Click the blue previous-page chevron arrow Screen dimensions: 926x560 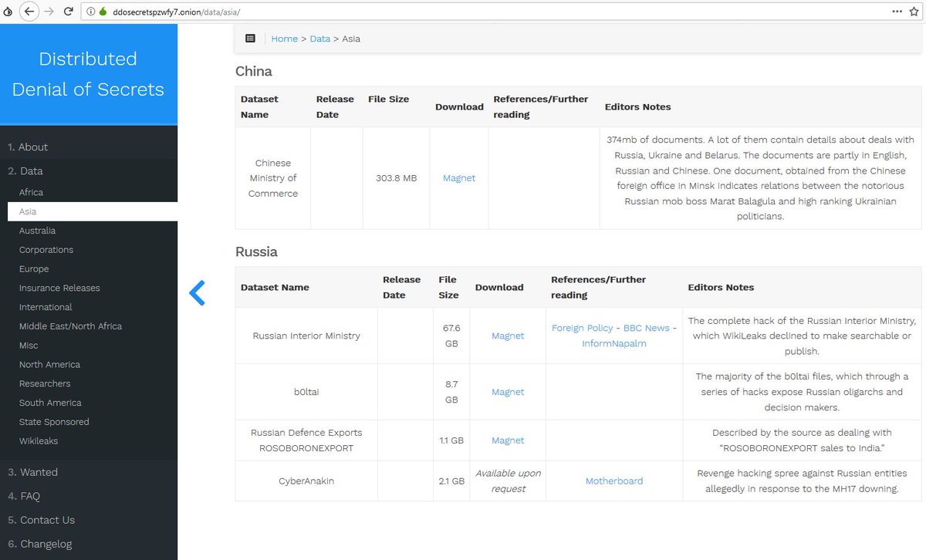(x=197, y=292)
